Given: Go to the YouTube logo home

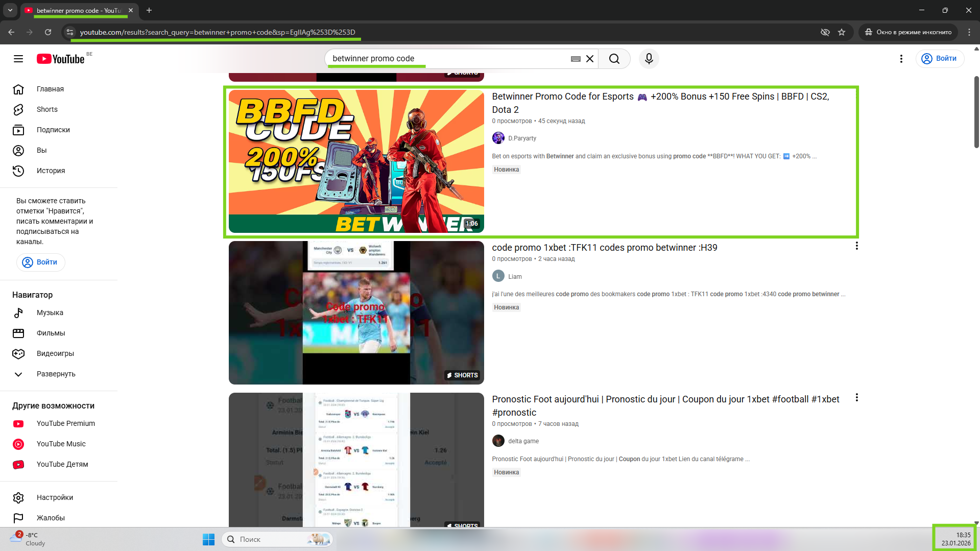Looking at the screenshot, I should [x=61, y=59].
